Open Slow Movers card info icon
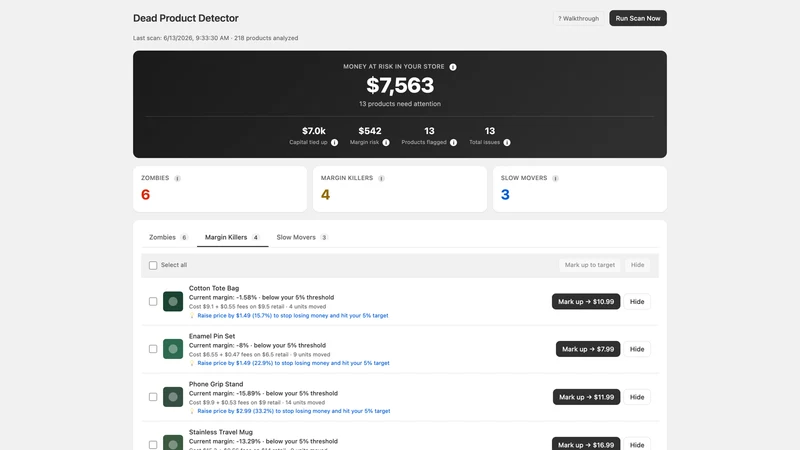This screenshot has height=450, width=800. click(555, 179)
